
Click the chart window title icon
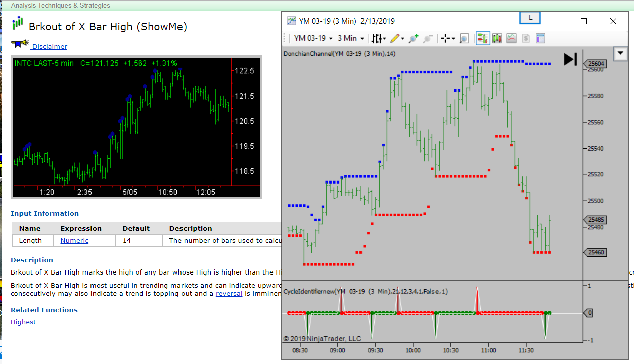pyautogui.click(x=292, y=21)
